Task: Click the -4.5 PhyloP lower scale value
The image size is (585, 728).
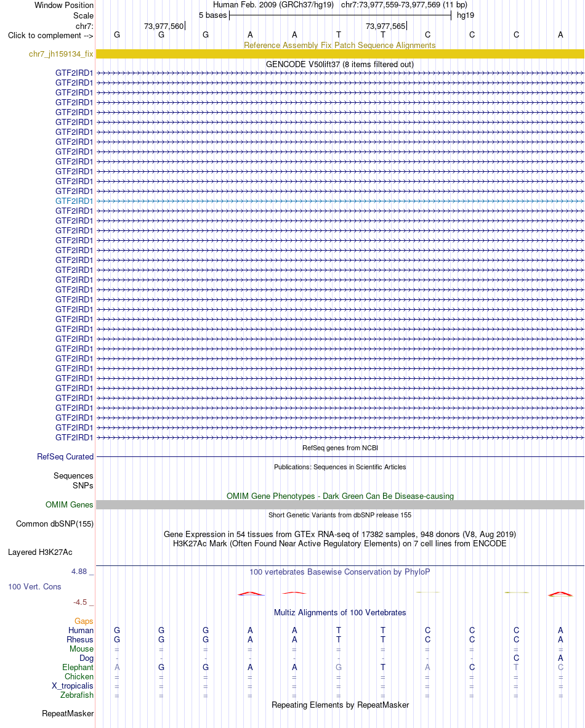Action: 80,602
